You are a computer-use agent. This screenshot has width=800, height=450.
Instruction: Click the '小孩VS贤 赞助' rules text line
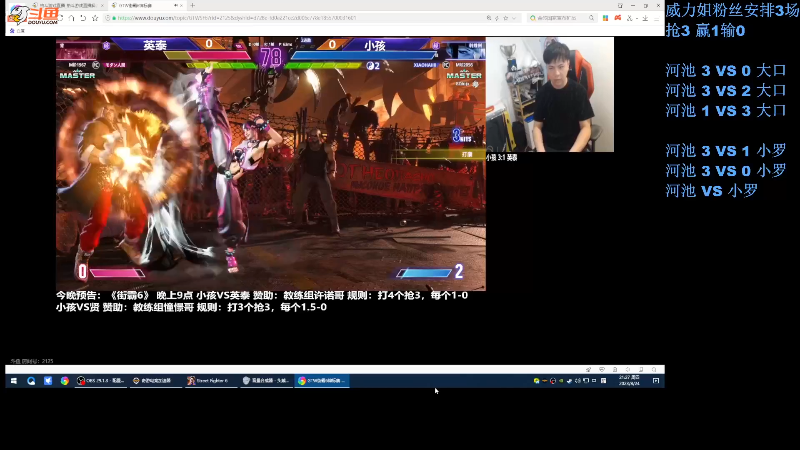[191, 307]
